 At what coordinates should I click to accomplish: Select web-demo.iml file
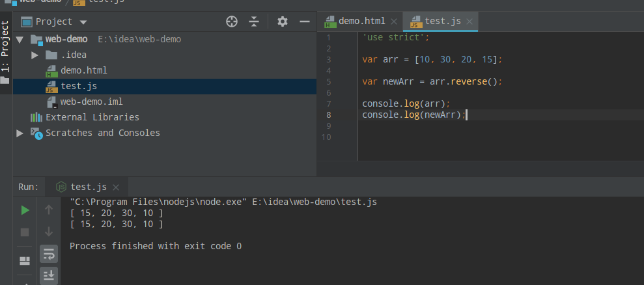(x=91, y=102)
